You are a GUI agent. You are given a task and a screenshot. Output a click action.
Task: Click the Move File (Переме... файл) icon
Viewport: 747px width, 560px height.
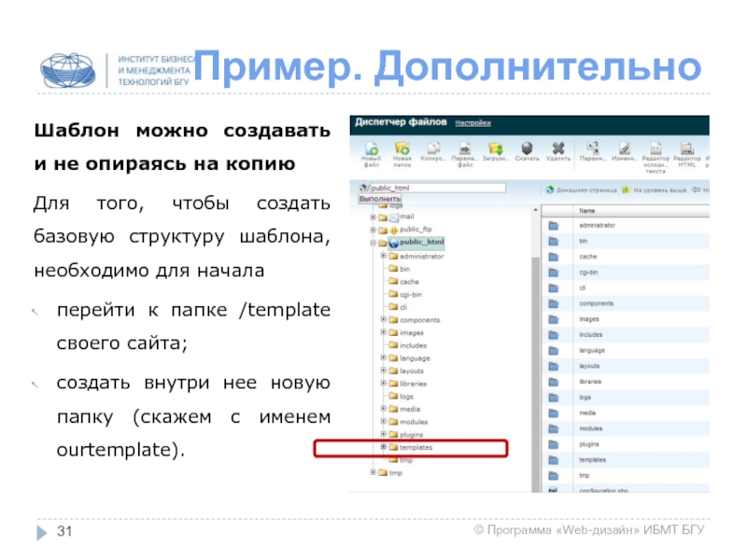click(464, 151)
